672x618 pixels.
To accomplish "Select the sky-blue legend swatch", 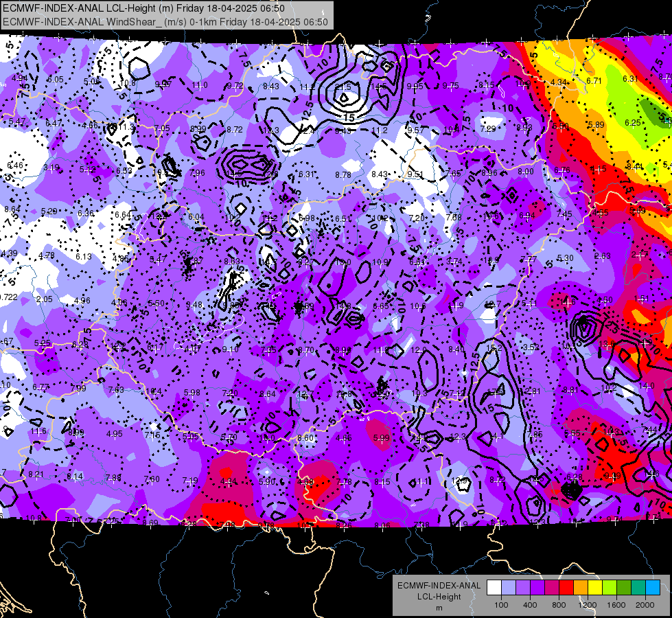I will tap(653, 588).
